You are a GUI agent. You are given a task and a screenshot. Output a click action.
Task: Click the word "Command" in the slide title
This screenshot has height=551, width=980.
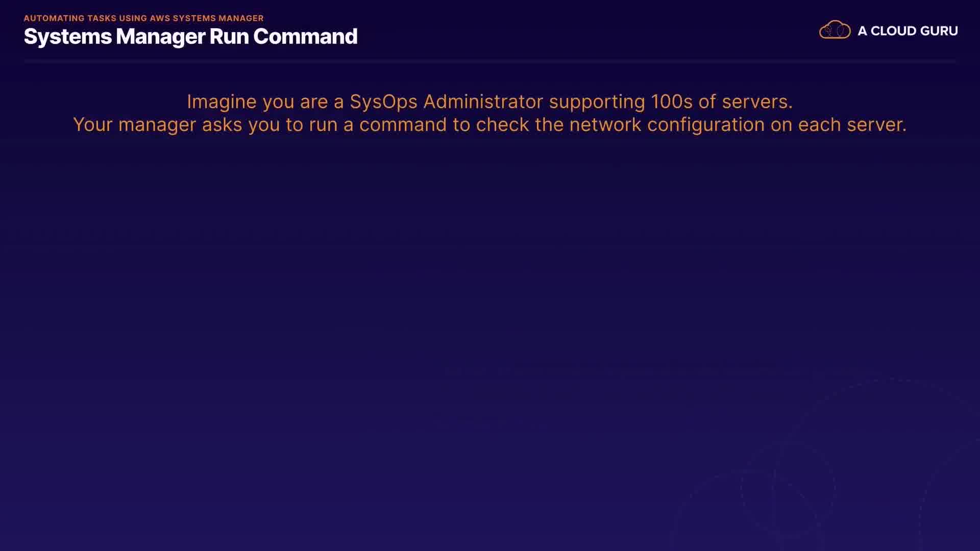coord(305,37)
